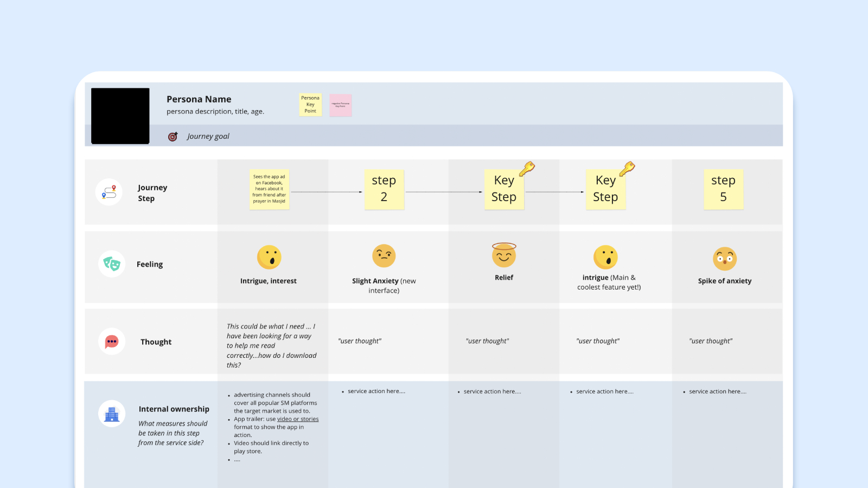The height and width of the screenshot is (488, 868).
Task: Select 'service action here' under step 5 column
Action: 718,391
